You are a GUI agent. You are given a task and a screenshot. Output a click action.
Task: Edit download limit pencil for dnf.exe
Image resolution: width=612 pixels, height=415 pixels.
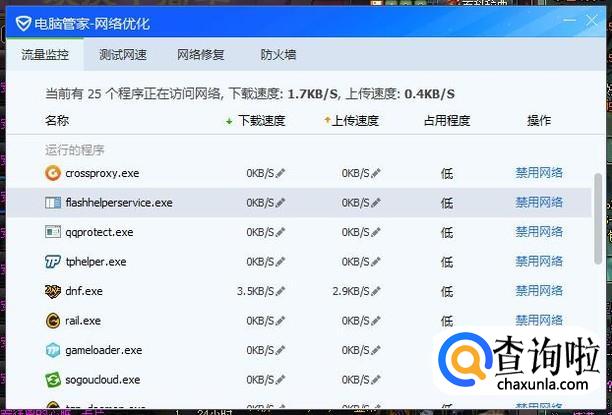[280, 291]
